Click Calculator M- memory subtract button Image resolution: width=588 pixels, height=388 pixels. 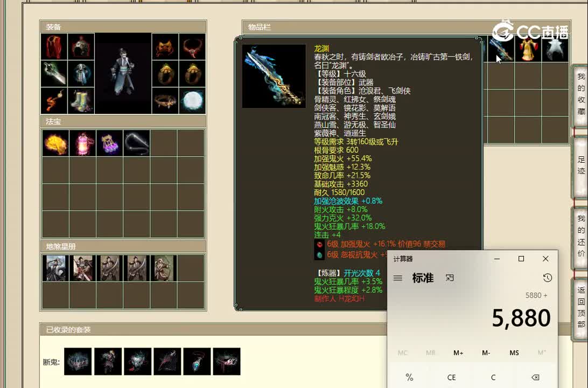click(x=486, y=353)
